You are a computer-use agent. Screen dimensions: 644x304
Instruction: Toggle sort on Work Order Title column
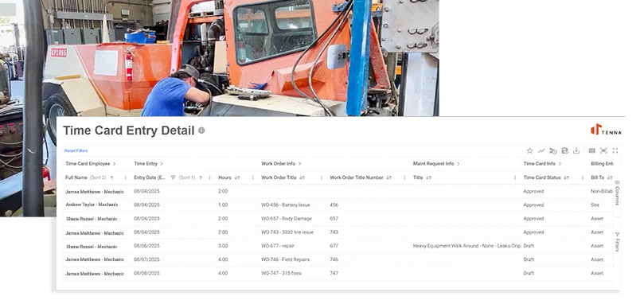coord(302,178)
